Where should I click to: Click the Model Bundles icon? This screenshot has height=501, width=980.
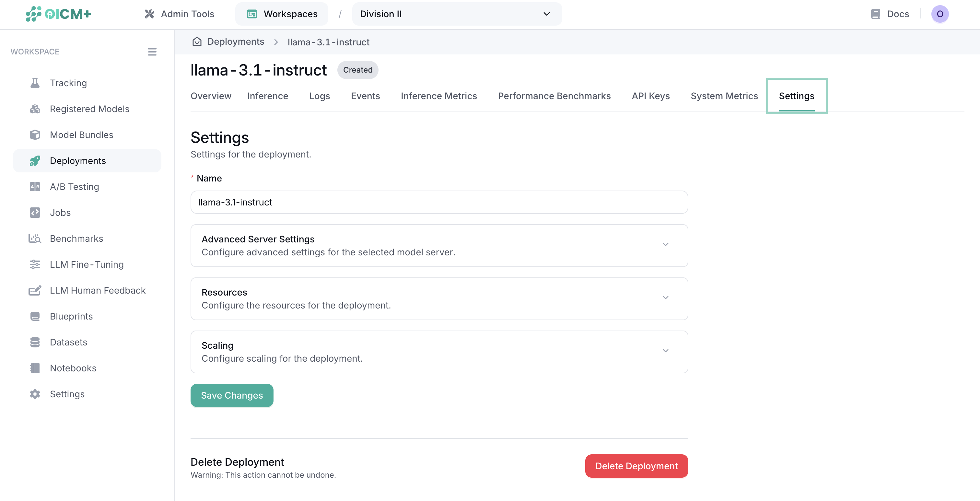point(35,135)
